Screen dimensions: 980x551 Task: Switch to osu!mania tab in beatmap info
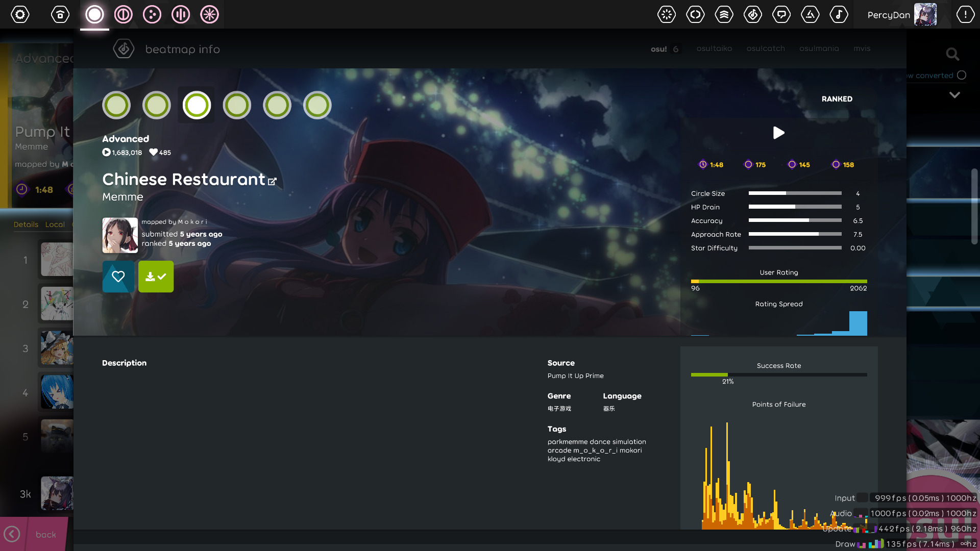coord(819,48)
